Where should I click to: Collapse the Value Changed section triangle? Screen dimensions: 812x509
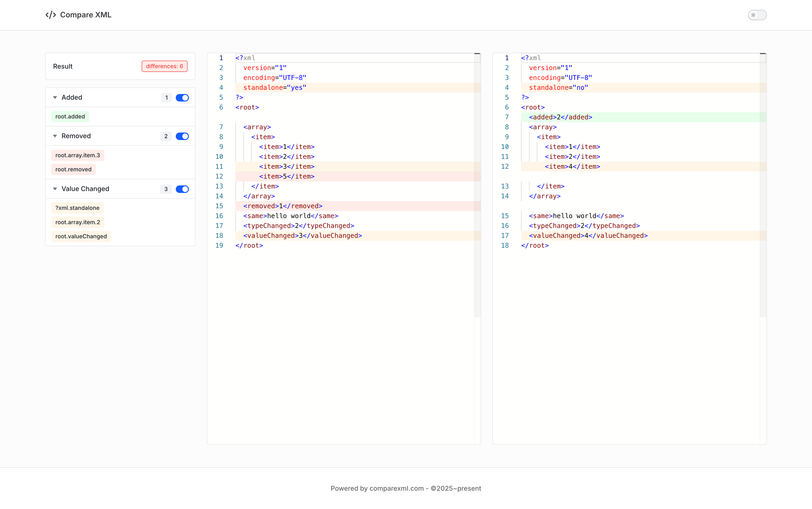click(x=55, y=189)
